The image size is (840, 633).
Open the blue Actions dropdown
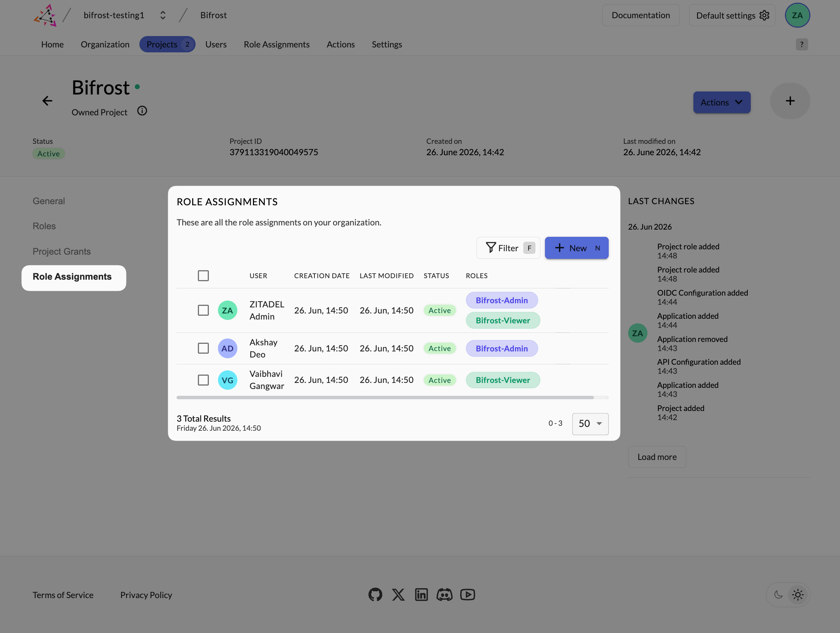722,102
